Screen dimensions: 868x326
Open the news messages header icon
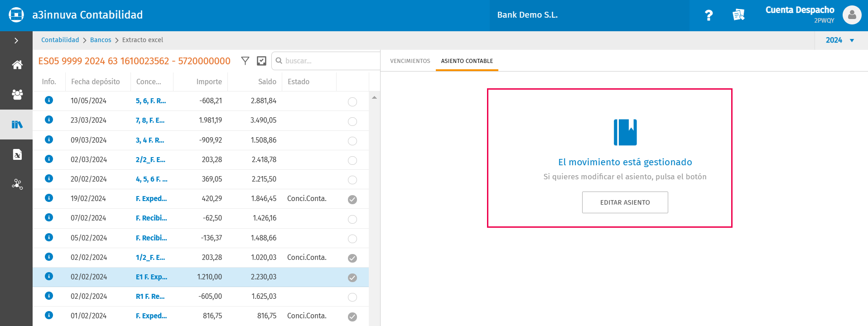click(738, 15)
